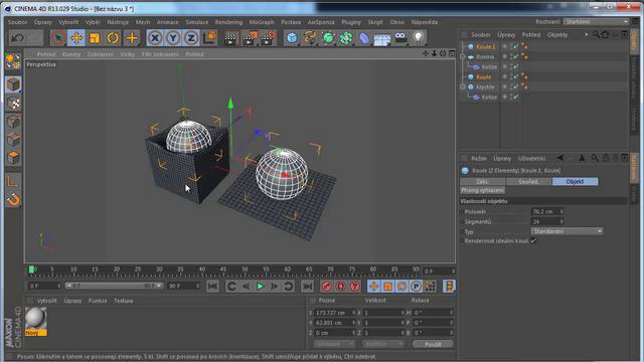Click the Použít button
The height and width of the screenshot is (362, 644).
pyautogui.click(x=433, y=344)
